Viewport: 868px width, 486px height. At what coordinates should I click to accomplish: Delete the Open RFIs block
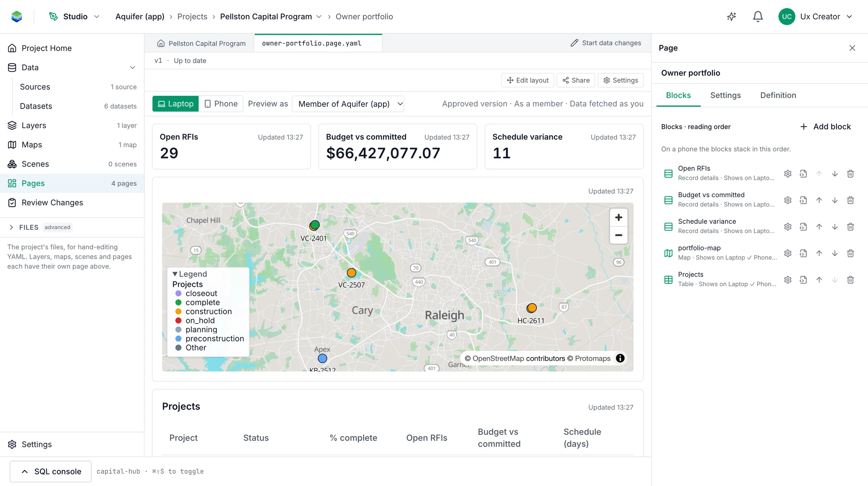tap(850, 174)
